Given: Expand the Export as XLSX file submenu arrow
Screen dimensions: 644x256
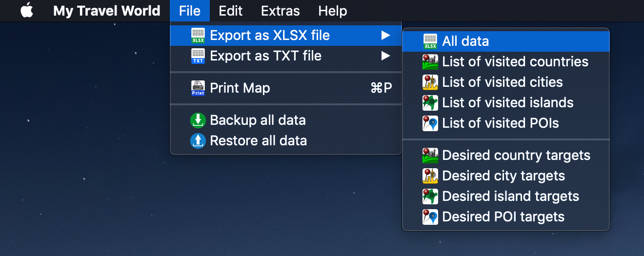Looking at the screenshot, I should 386,35.
